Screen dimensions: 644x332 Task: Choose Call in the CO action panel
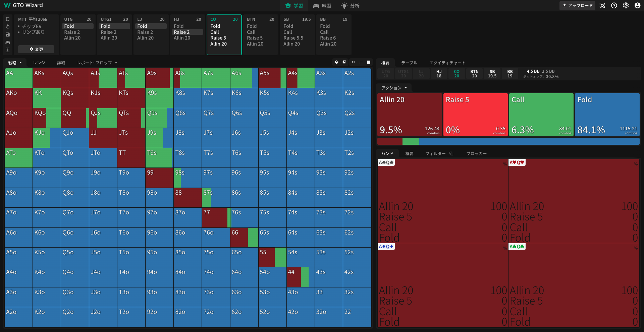pos(215,32)
